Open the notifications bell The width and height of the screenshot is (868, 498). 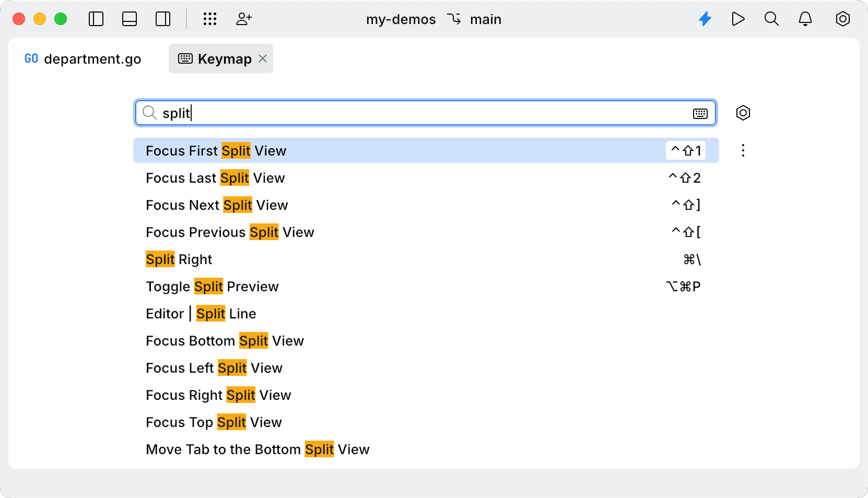[x=805, y=19]
